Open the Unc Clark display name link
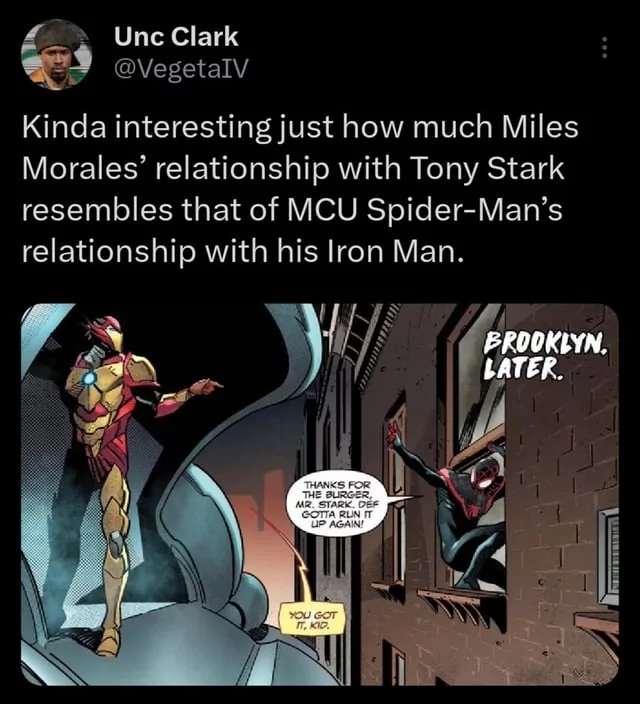This screenshot has width=640, height=704. pos(176,36)
